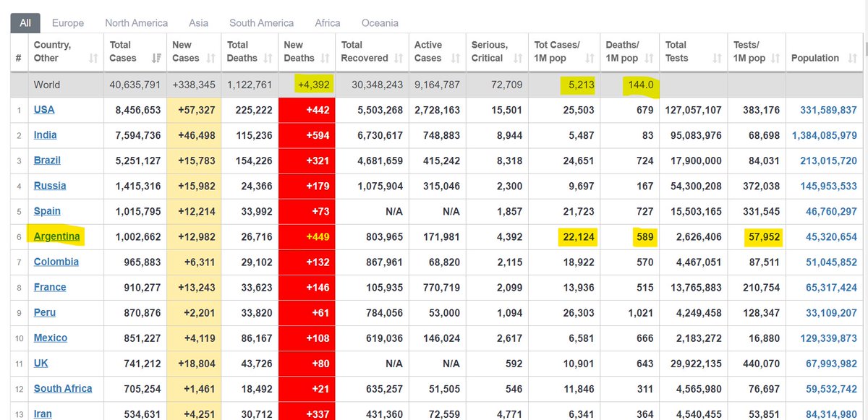Sort by the Total Cases sort icon
Viewport: 868px width, 420px height.
(156, 58)
